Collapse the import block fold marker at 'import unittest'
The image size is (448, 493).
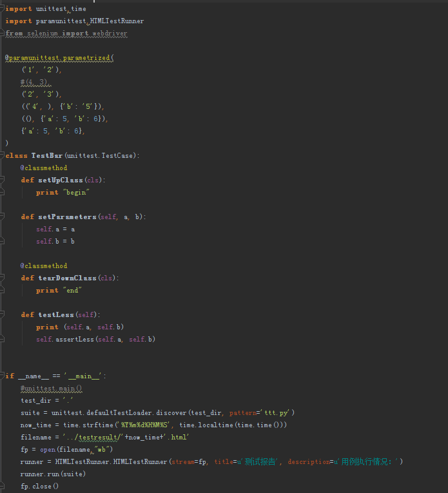[x=2, y=8]
